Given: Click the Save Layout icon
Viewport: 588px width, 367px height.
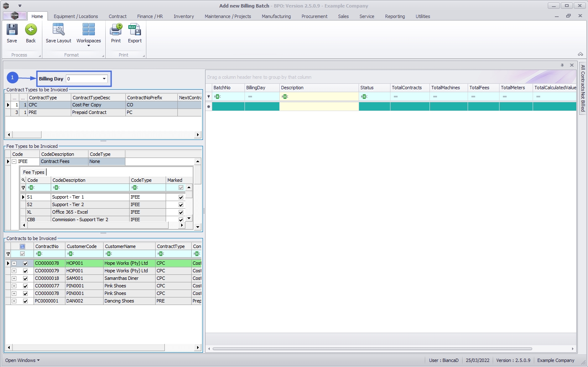Looking at the screenshot, I should pyautogui.click(x=58, y=30).
